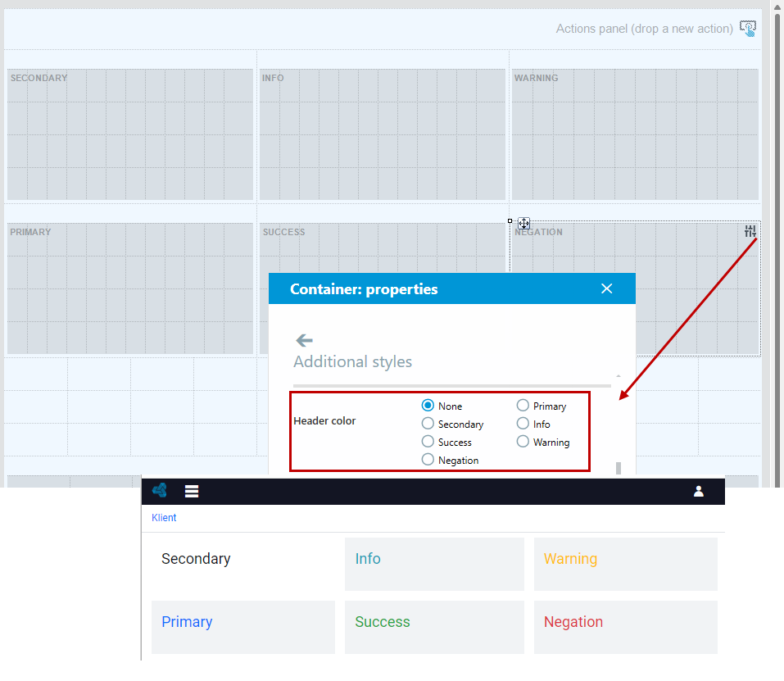
Task: Click the NEGATION container label in designer
Action: pos(538,232)
